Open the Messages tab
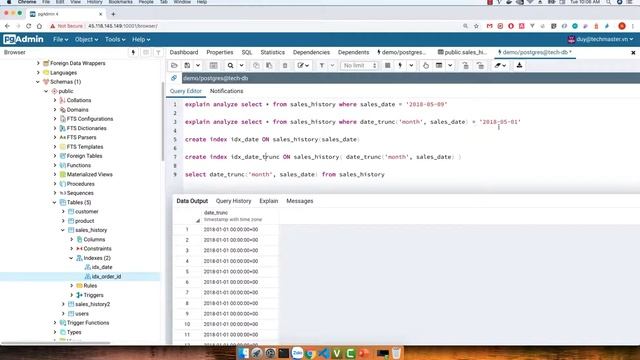 [x=300, y=201]
